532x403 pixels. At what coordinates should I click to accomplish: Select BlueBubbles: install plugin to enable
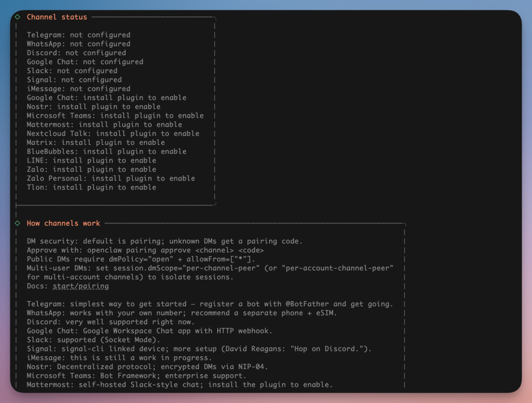coord(106,151)
